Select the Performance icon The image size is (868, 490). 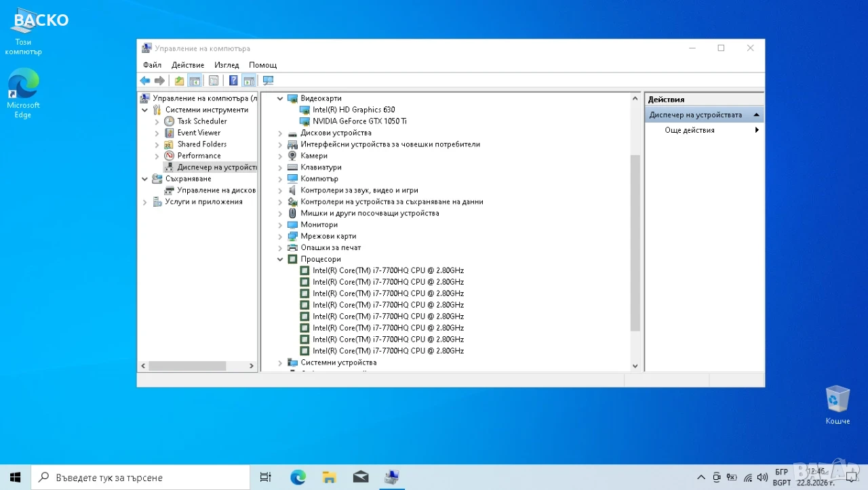tap(170, 156)
